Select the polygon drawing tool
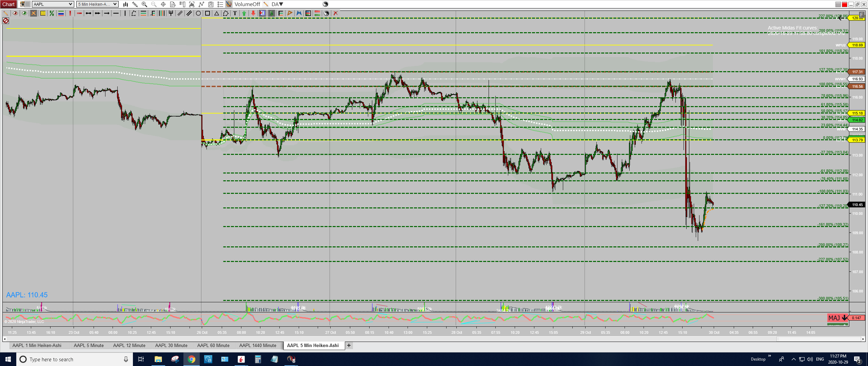Image resolution: width=868 pixels, height=366 pixels. pyautogui.click(x=225, y=13)
